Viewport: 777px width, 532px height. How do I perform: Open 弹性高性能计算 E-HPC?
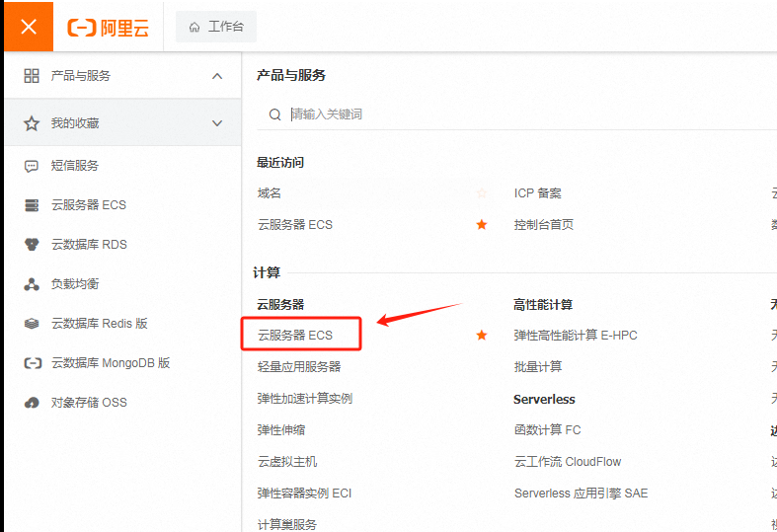[x=576, y=336]
